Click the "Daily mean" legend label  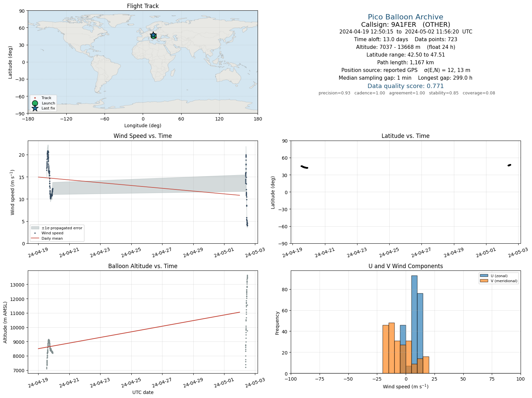click(52, 238)
